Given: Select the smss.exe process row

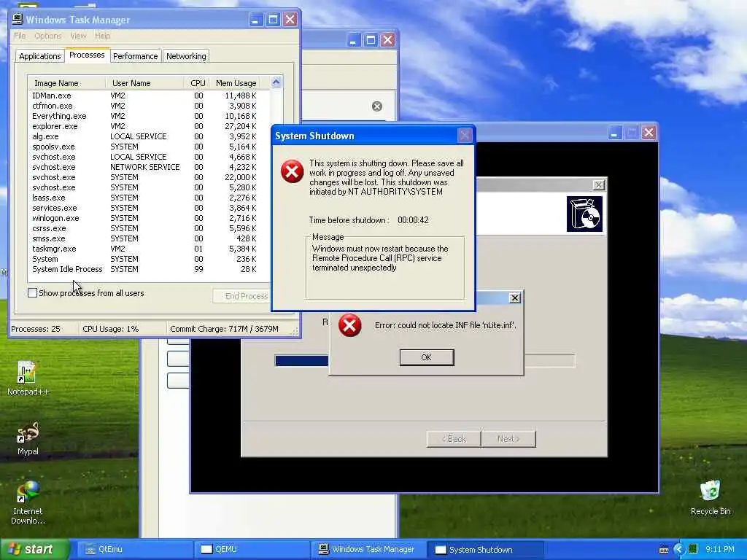Looking at the screenshot, I should pyautogui.click(x=149, y=238).
